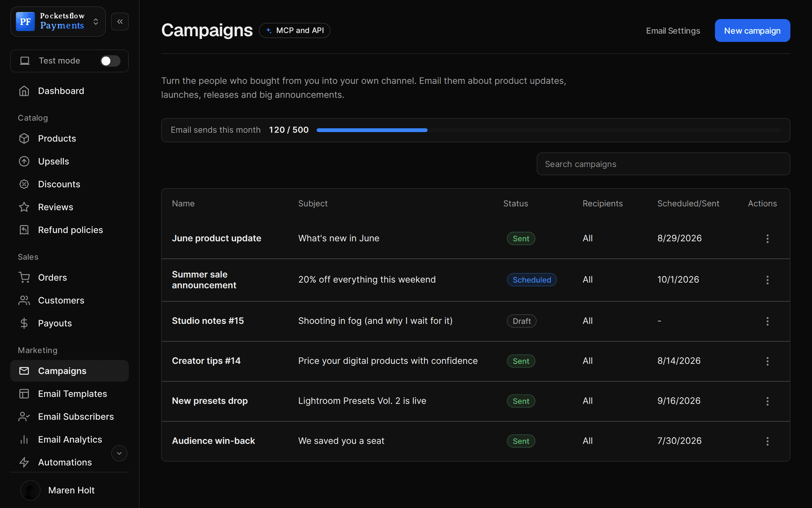Open the Pocketsflow Payments workspace switcher
812x508 pixels.
(58, 21)
